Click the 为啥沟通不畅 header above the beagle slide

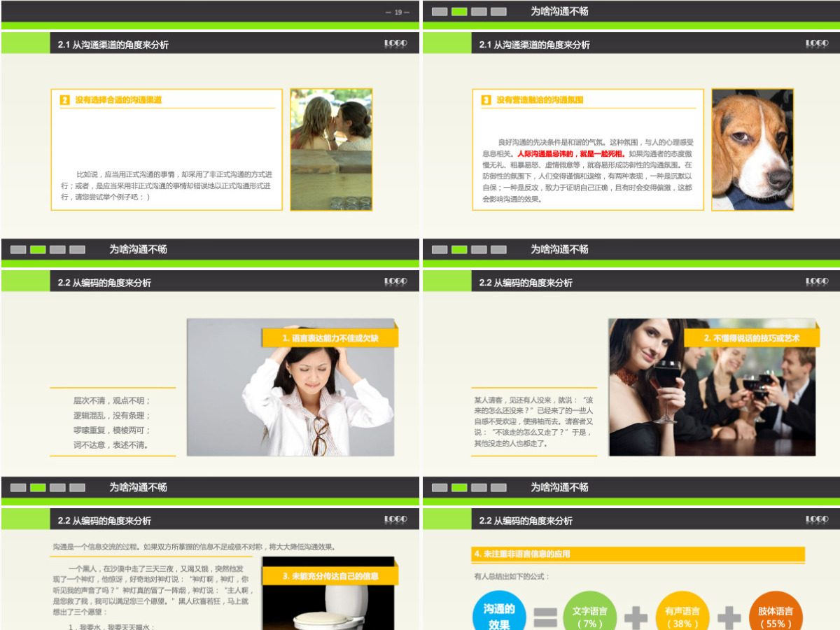coord(559,11)
